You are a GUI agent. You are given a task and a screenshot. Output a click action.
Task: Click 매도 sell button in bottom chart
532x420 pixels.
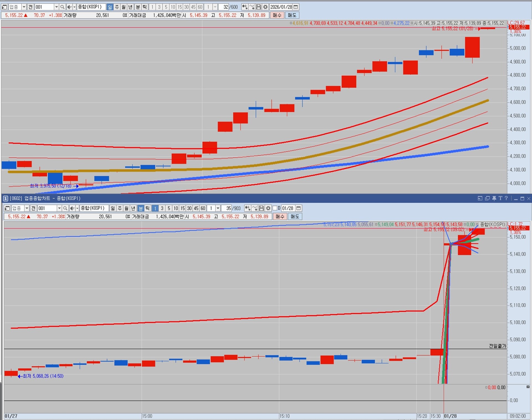[x=295, y=217]
